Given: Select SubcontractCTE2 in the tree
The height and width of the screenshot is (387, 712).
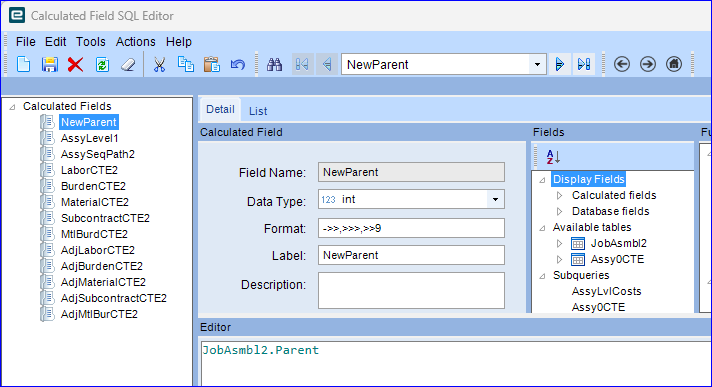Looking at the screenshot, I should pyautogui.click(x=105, y=218).
